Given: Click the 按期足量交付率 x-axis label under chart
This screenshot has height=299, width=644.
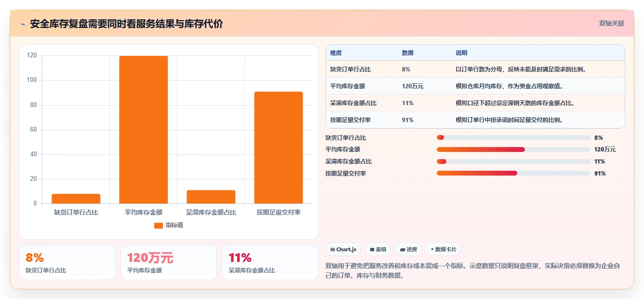Looking at the screenshot, I should 279,212.
